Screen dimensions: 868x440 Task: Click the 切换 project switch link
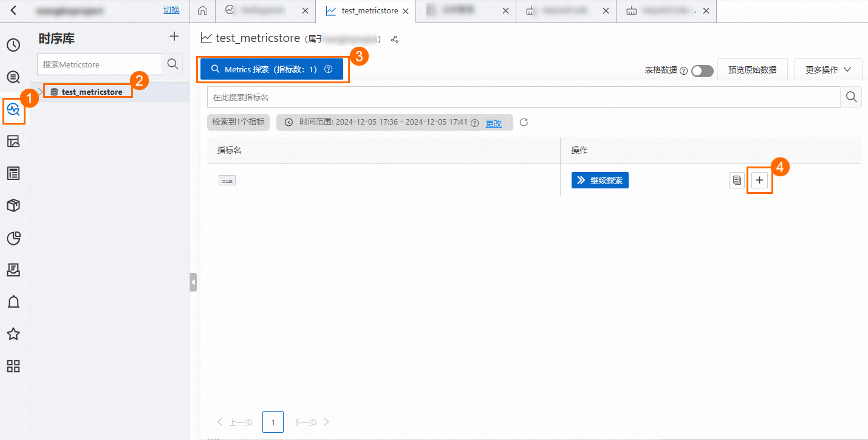point(172,11)
